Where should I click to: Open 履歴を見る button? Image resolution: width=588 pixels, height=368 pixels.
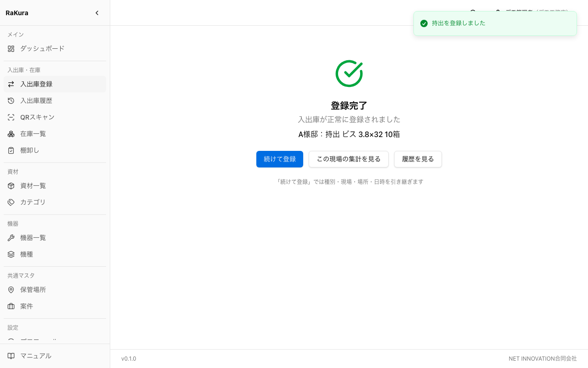tap(418, 159)
